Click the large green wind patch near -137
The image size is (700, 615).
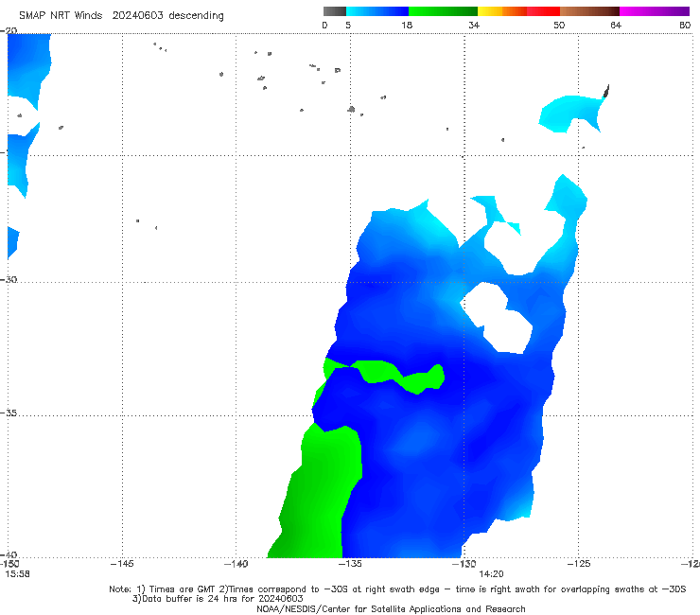pyautogui.click(x=319, y=491)
